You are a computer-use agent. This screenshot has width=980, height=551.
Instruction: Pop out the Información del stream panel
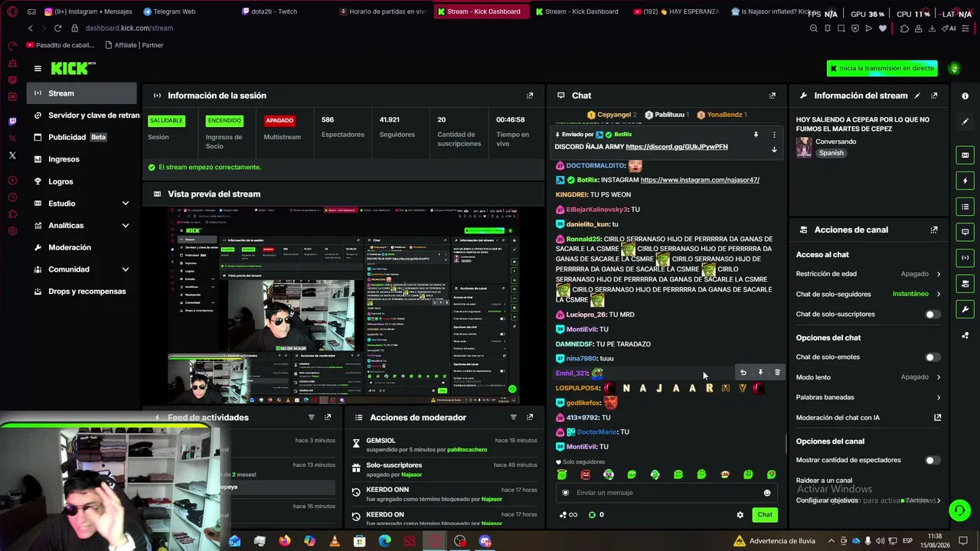pyautogui.click(x=934, y=96)
